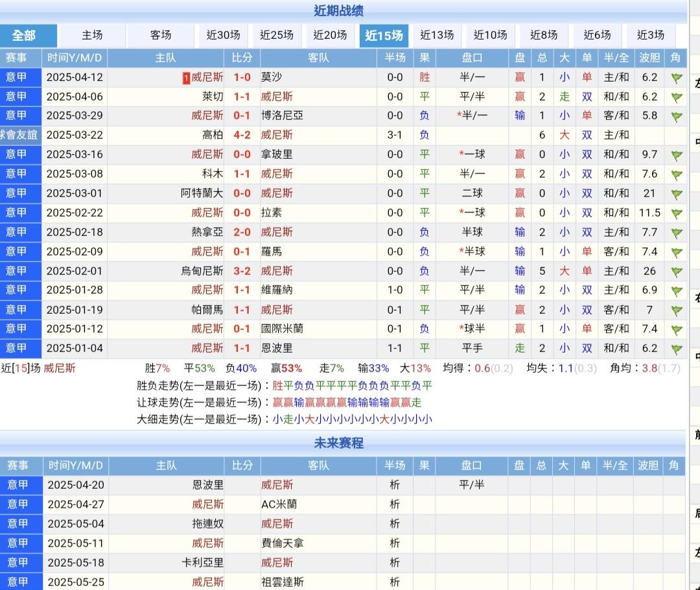This screenshot has height=590, width=700.
Task: Open the flag icon in the 2025-01-28 row
Action: pos(676,291)
